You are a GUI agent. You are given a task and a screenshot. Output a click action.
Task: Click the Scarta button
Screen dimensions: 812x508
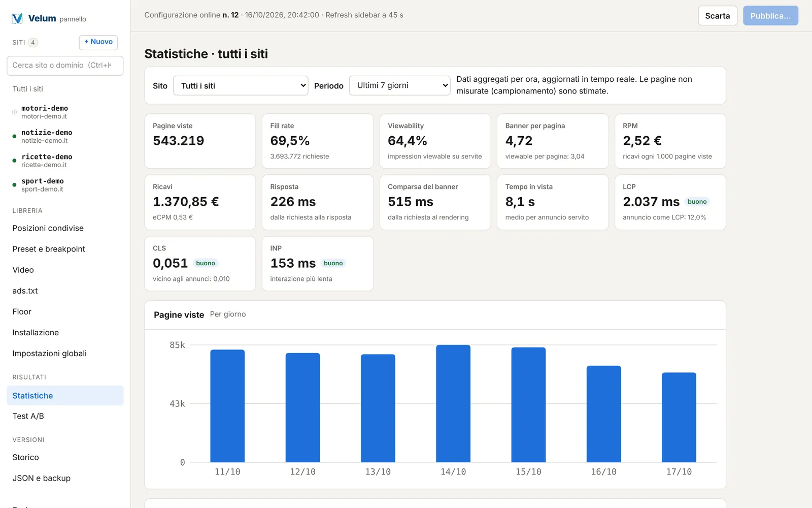(x=718, y=16)
